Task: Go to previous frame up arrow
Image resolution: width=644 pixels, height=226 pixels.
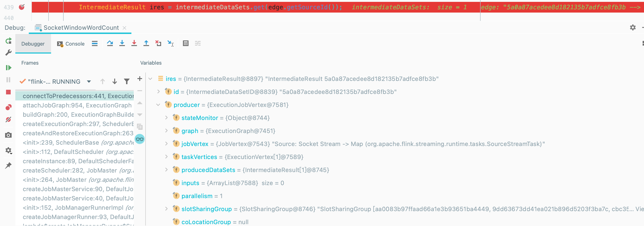Action: [x=103, y=81]
